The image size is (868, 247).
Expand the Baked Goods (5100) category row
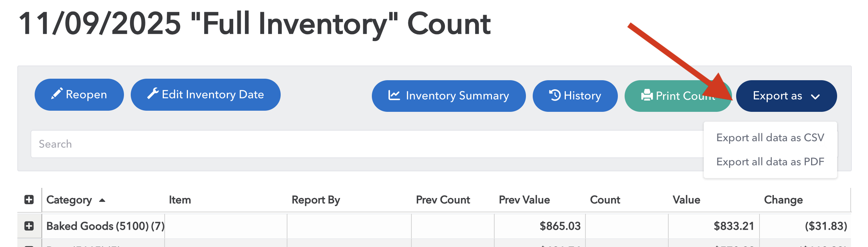[29, 226]
